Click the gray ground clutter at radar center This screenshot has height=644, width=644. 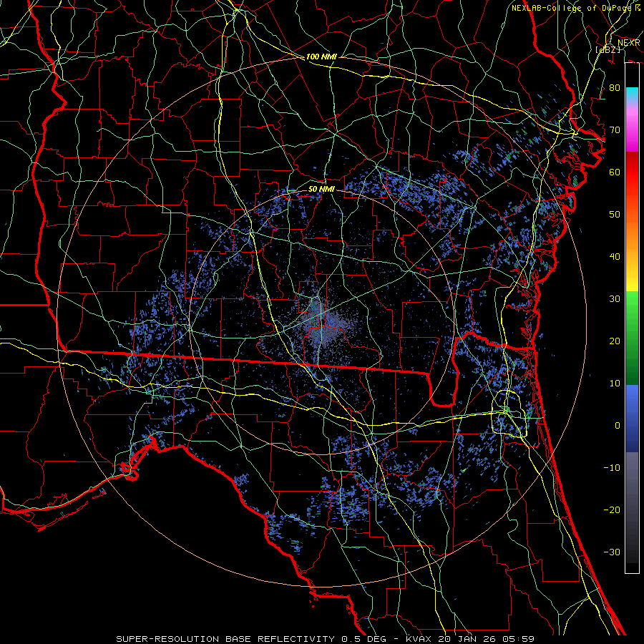click(323, 324)
